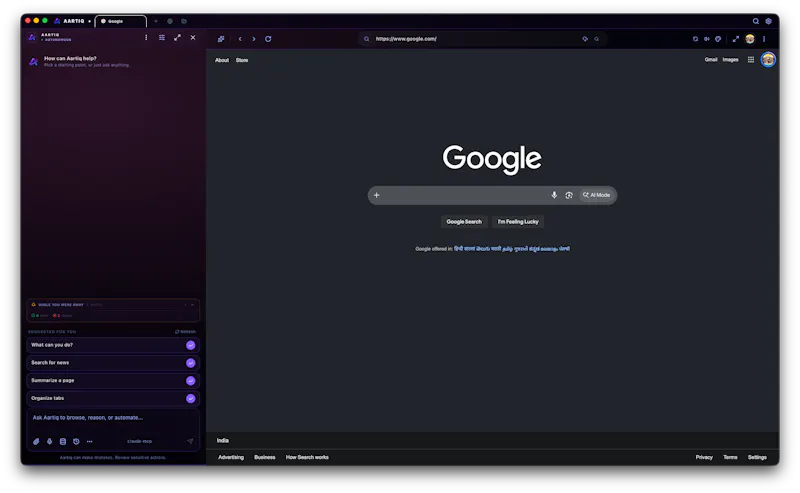
Task: Click the plus icon in Google search box
Action: 377,195
